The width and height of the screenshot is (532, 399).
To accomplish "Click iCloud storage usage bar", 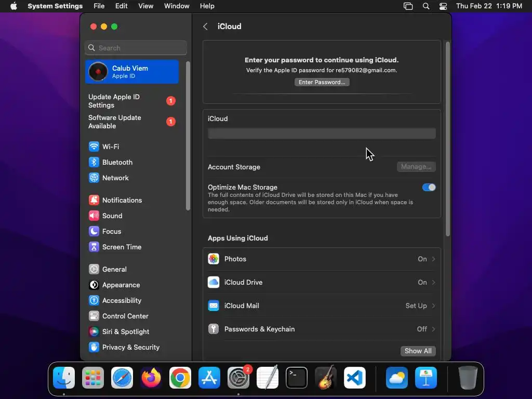I will tap(322, 134).
